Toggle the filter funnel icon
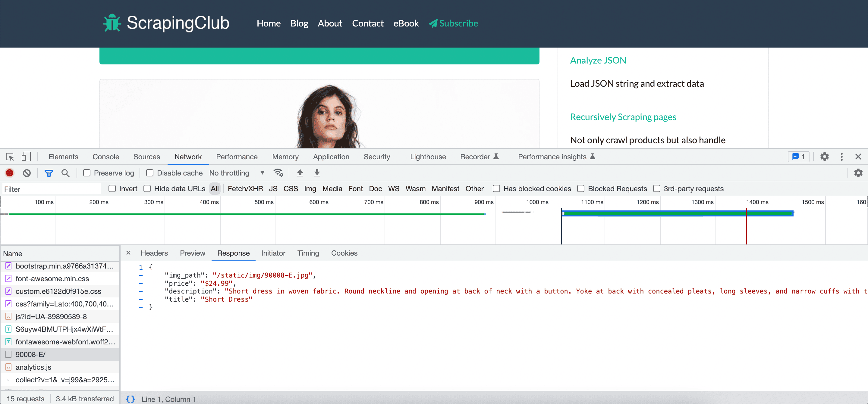 [49, 173]
